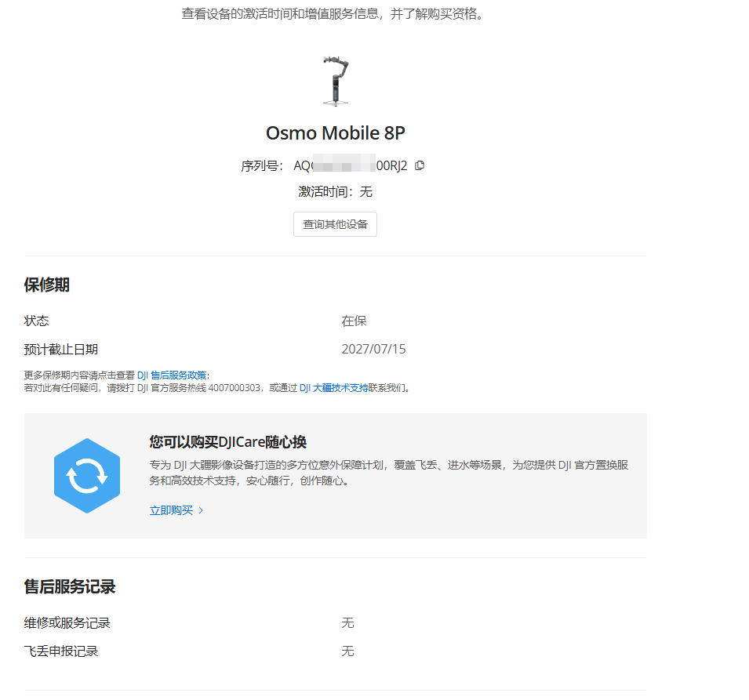Click the 无 value for 维修或服务记录
This screenshot has height=700, width=749.
[347, 622]
